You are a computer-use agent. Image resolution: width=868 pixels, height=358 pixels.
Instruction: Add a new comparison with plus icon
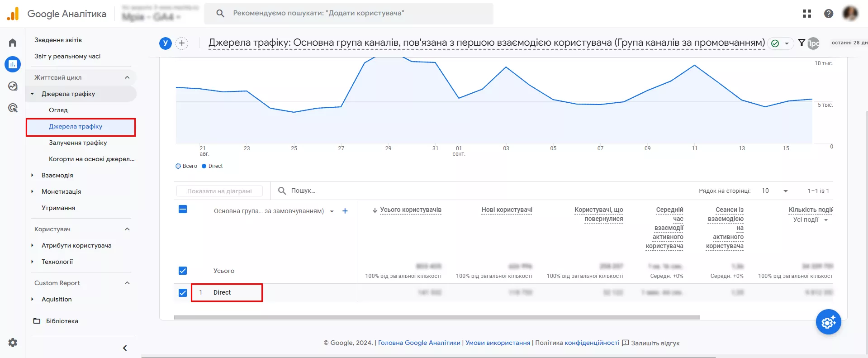182,43
